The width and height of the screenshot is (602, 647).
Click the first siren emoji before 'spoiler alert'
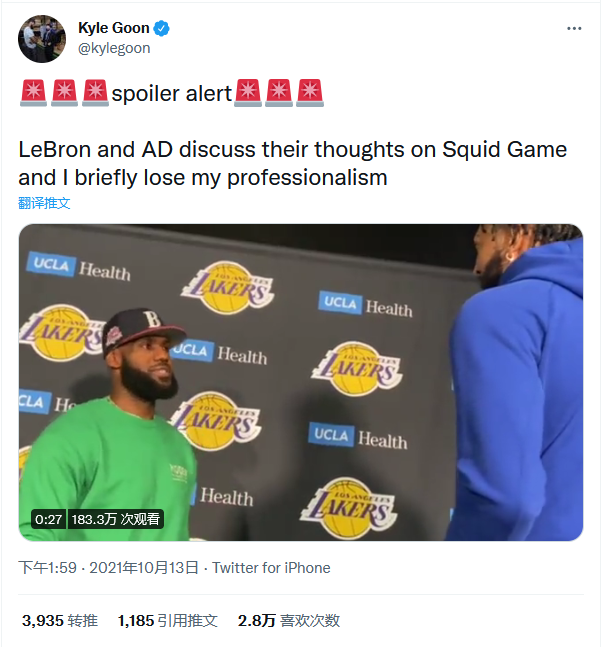coord(33,94)
